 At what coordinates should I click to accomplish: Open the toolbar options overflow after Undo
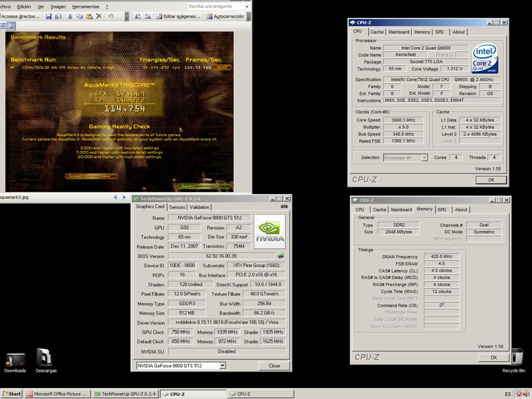point(126,16)
